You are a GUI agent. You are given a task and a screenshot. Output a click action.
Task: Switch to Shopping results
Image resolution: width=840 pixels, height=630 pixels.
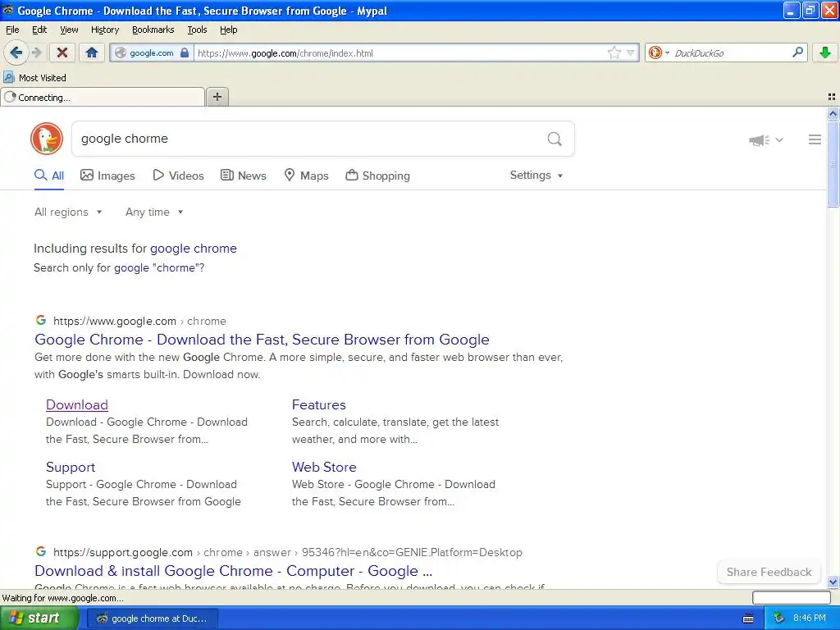pos(377,176)
